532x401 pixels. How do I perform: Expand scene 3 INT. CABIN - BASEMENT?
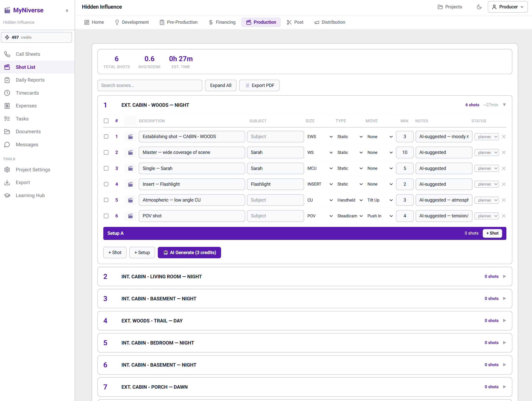tap(504, 299)
